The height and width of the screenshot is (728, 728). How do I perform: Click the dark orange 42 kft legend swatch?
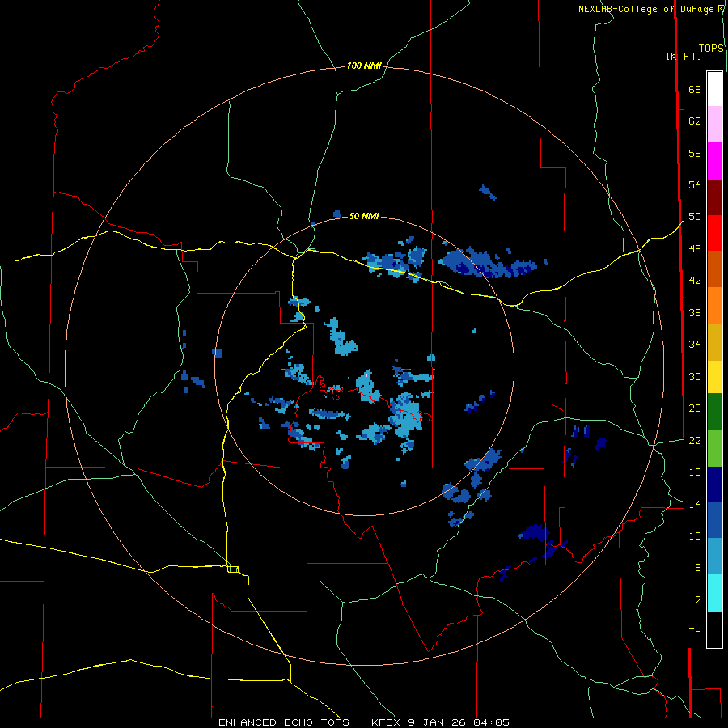pyautogui.click(x=714, y=269)
